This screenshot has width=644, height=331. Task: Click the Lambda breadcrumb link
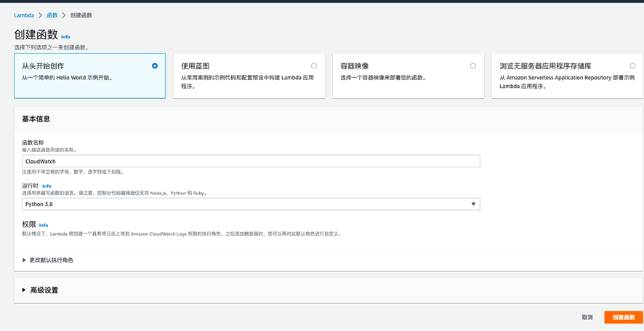click(24, 15)
